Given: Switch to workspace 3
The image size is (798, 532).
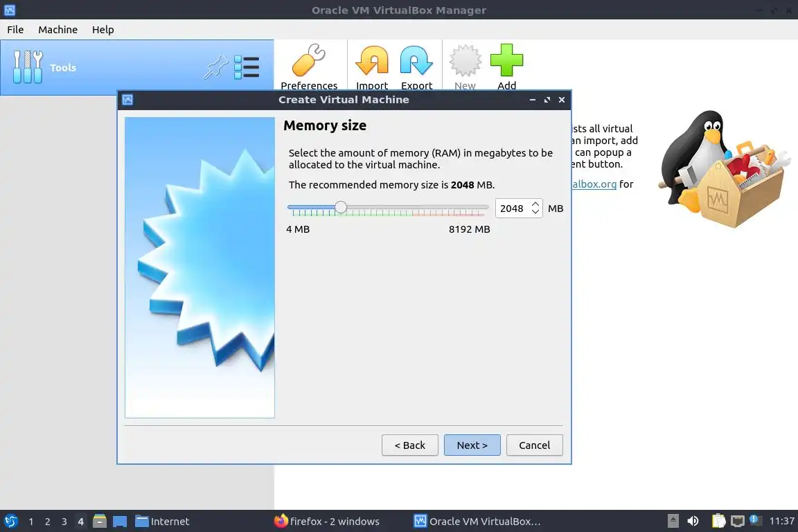Looking at the screenshot, I should click(64, 522).
